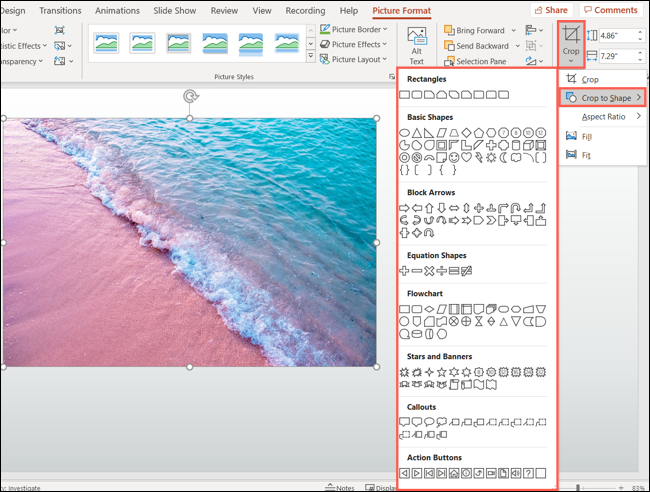Viewport: 650px width, 492px height.
Task: Choose the first rectangle shape under Rectangles
Action: click(405, 95)
